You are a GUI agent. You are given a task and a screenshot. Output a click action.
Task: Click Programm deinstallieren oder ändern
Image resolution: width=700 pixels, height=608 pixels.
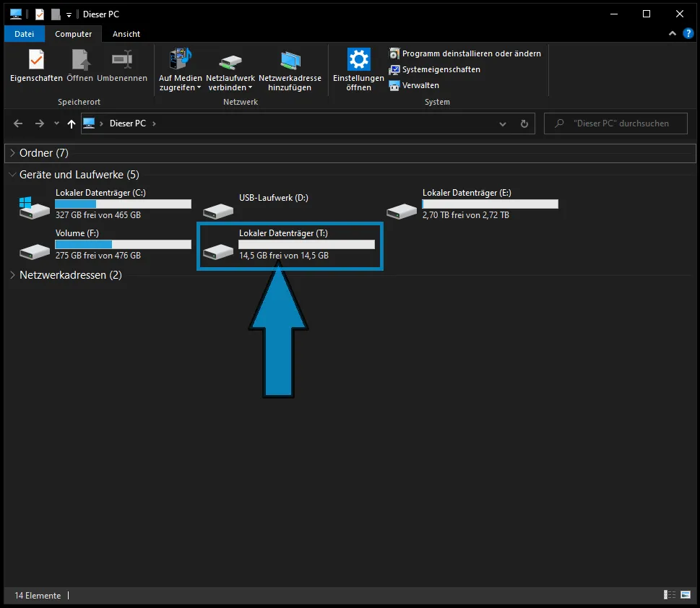pos(464,53)
